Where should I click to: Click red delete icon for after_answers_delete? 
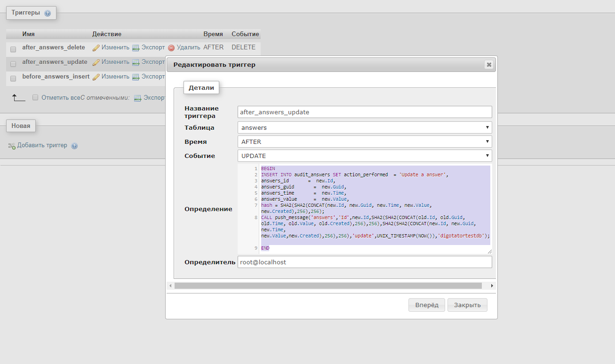coord(171,47)
